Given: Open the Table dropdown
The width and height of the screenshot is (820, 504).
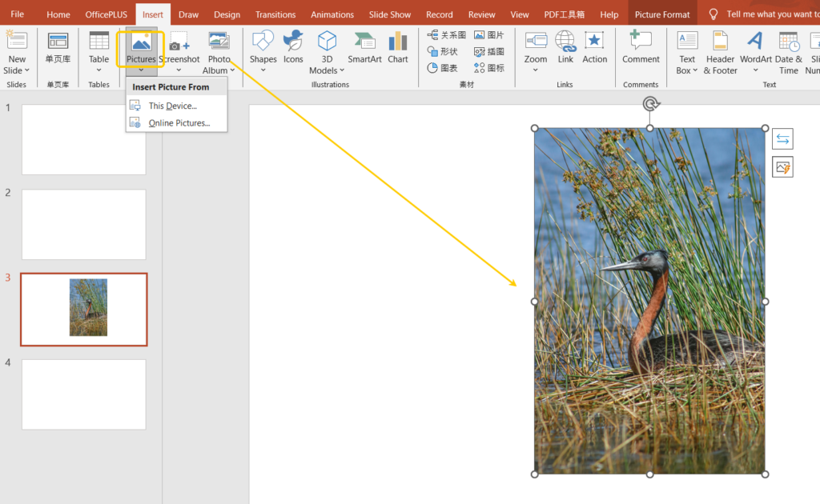Looking at the screenshot, I should click(98, 70).
